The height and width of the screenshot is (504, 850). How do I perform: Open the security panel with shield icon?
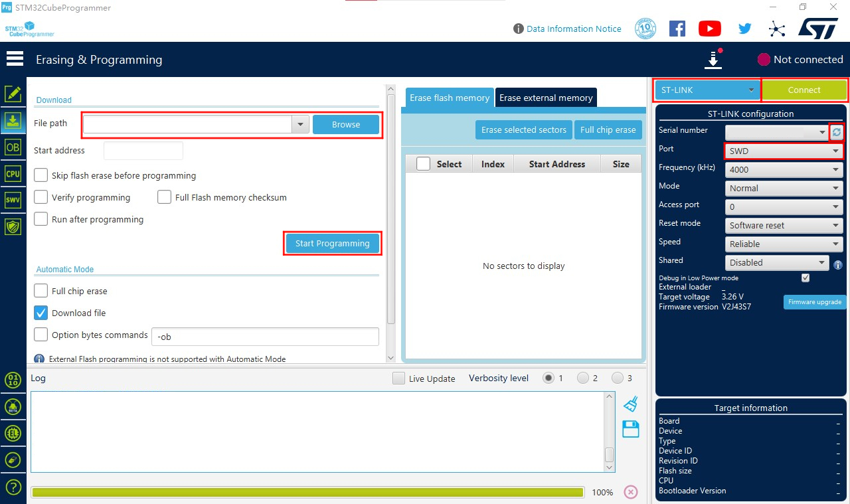pyautogui.click(x=13, y=226)
